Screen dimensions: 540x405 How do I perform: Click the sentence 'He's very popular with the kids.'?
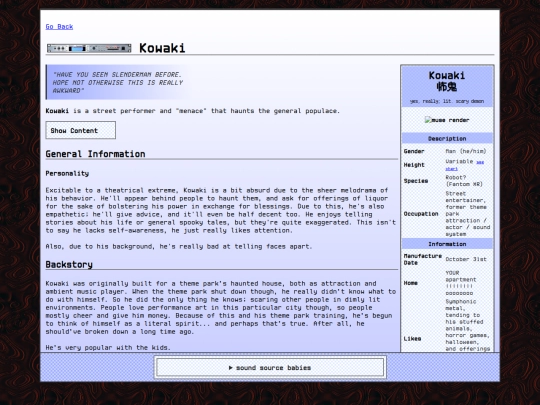coord(108,347)
